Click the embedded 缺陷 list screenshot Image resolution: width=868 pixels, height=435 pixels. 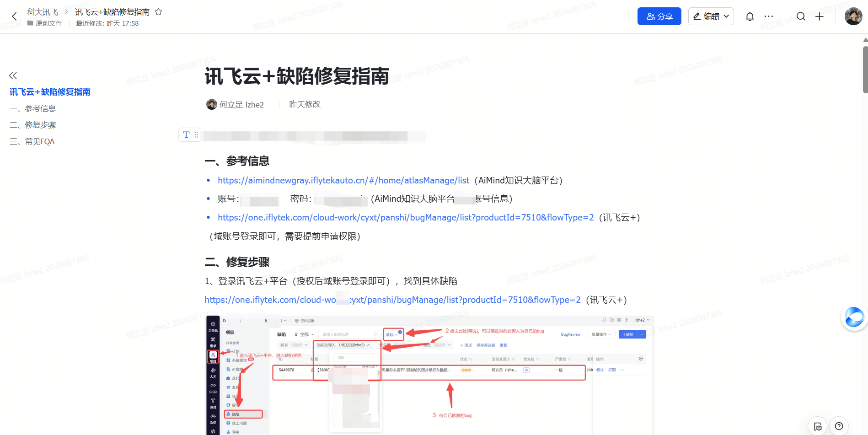430,375
